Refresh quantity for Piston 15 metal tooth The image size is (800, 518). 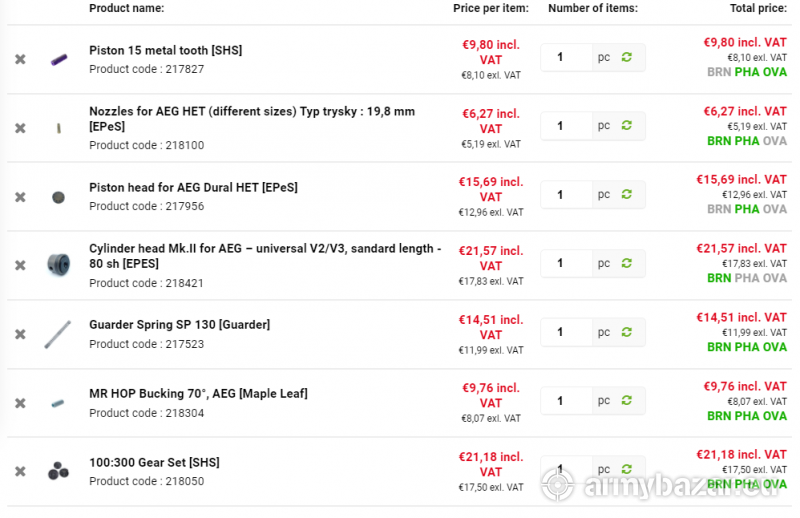click(627, 57)
